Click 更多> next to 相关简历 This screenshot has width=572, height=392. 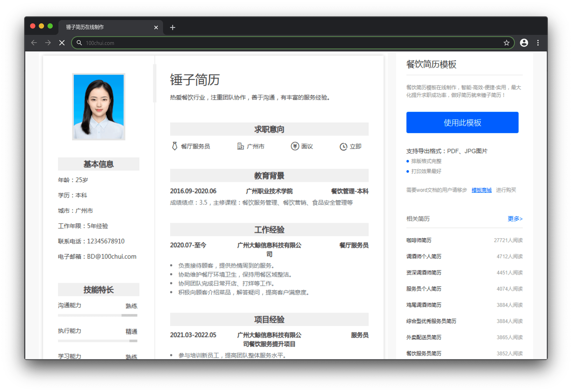[515, 218]
